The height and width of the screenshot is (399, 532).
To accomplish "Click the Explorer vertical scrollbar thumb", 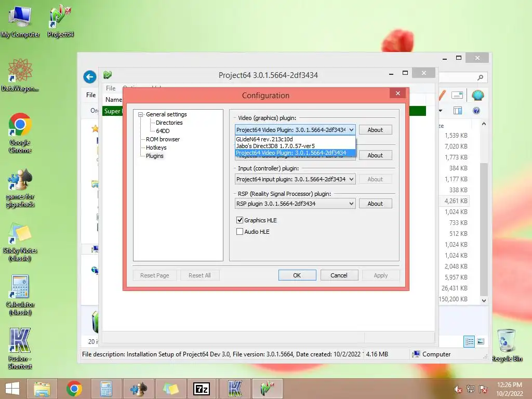I will (x=484, y=229).
